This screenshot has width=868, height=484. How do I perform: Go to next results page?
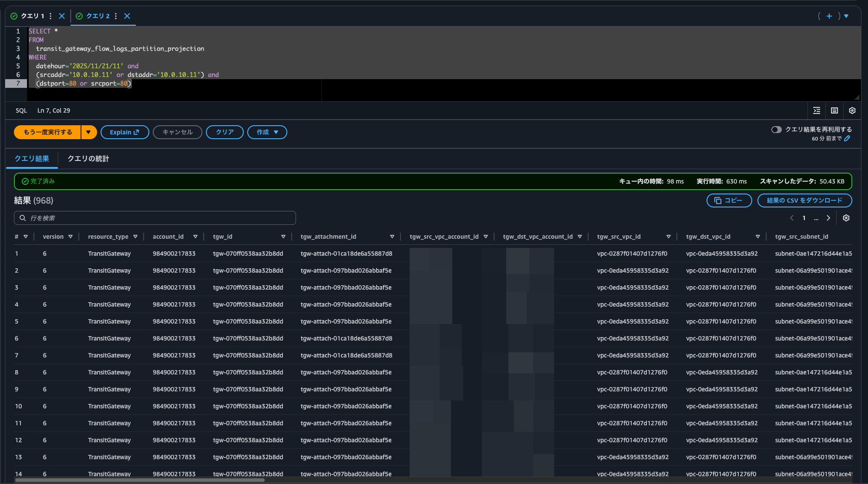[x=828, y=218]
